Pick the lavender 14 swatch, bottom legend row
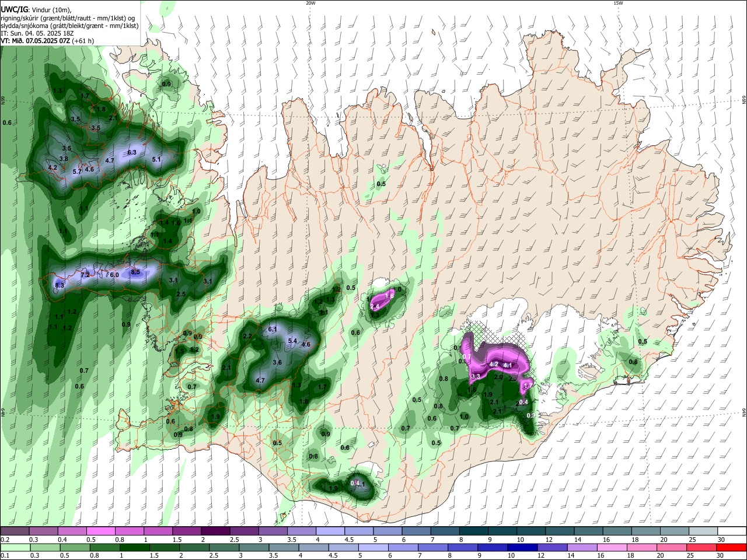 pos(582,547)
